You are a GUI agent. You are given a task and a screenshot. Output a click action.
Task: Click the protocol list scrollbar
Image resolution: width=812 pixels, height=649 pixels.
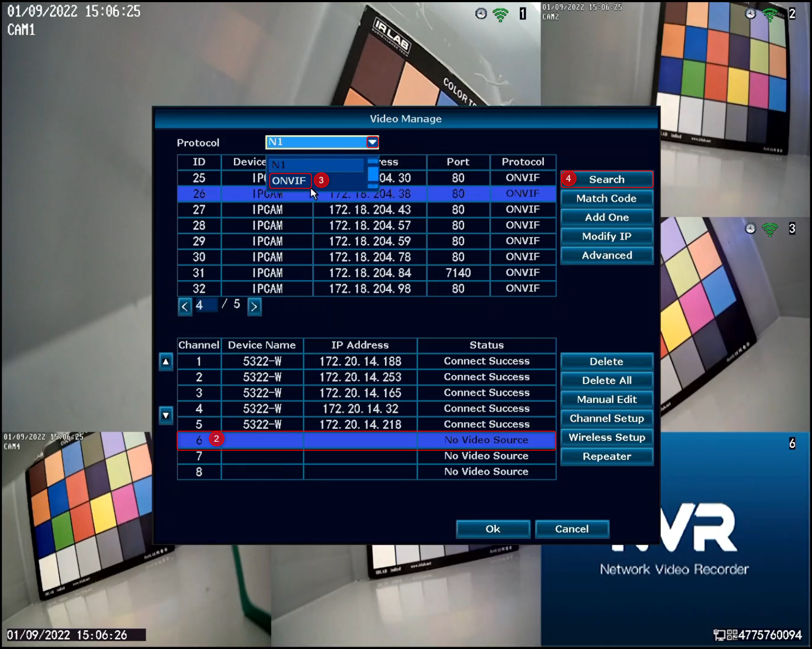373,173
